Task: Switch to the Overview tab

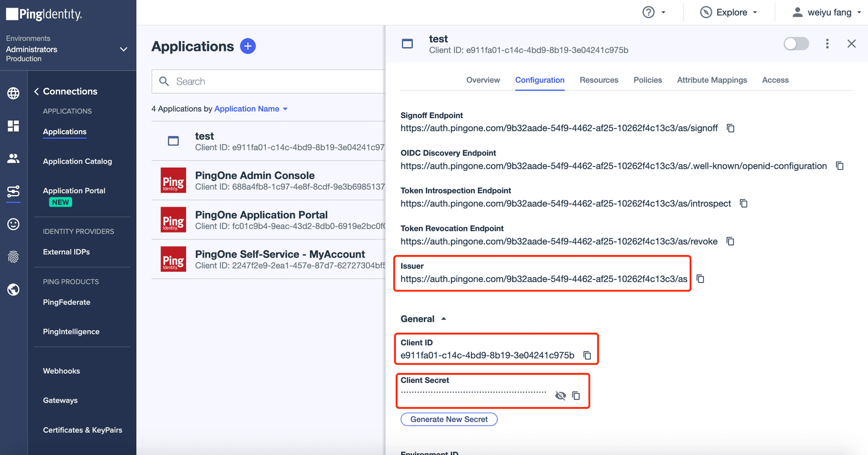Action: coord(483,80)
